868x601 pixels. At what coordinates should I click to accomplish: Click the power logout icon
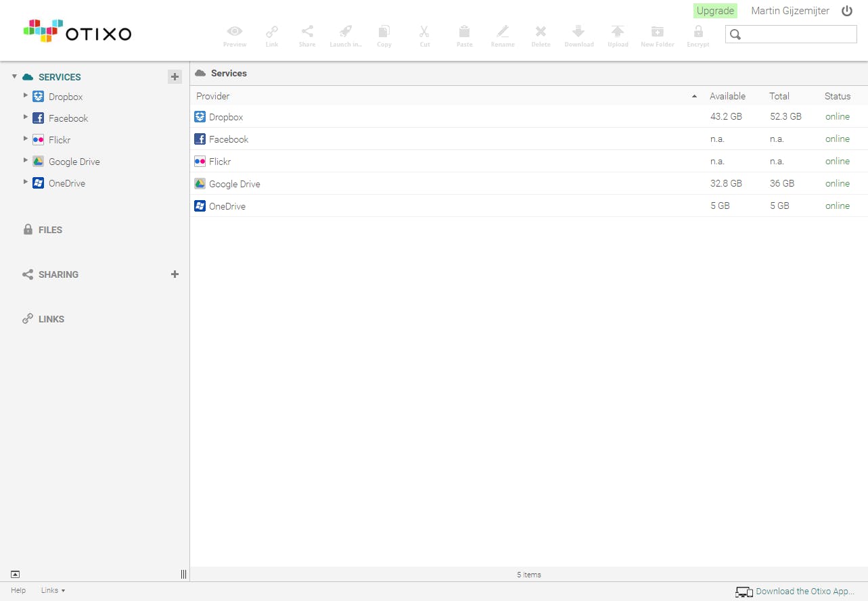click(x=847, y=11)
